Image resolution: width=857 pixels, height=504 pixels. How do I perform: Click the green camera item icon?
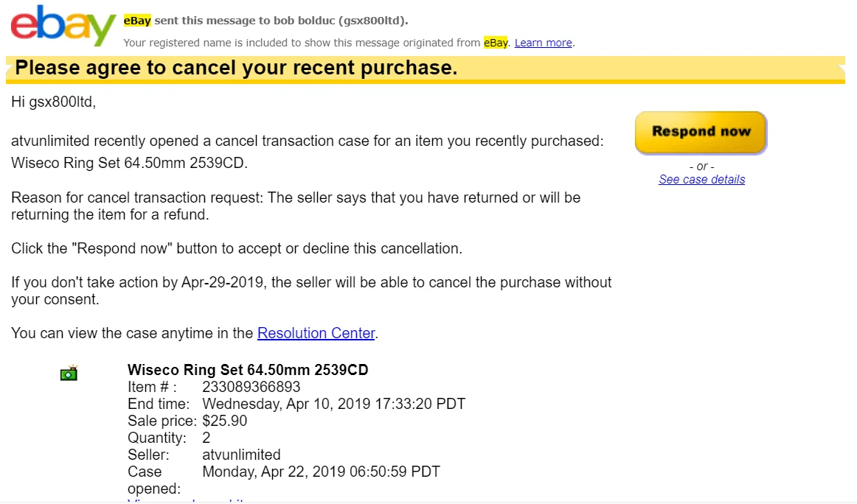69,374
